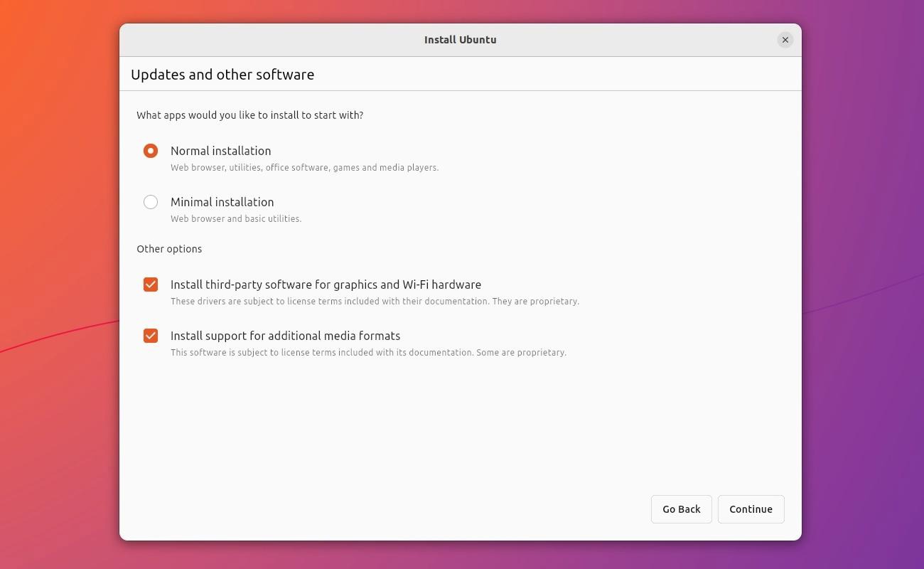Click 'Install third-party software for graphics' label
This screenshot has width=924, height=569.
point(326,284)
